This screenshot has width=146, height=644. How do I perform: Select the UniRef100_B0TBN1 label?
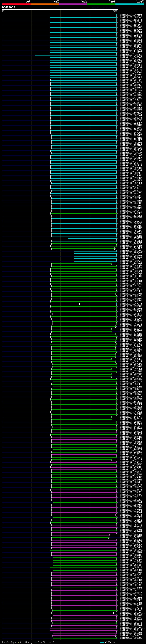click(131, 276)
